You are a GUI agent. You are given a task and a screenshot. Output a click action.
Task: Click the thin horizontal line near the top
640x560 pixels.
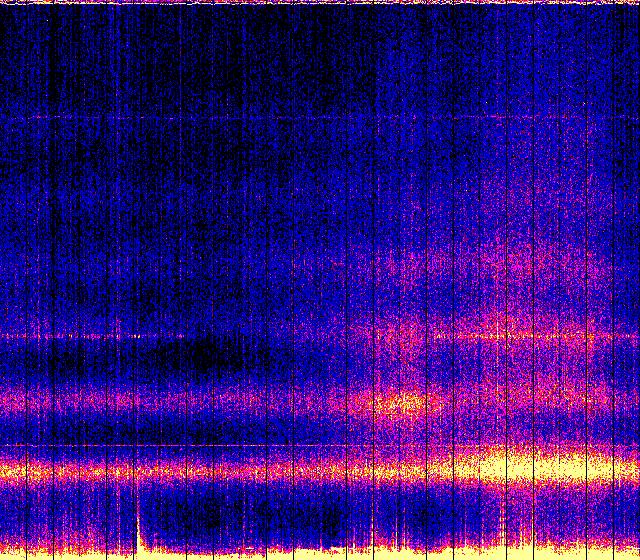(300, 118)
